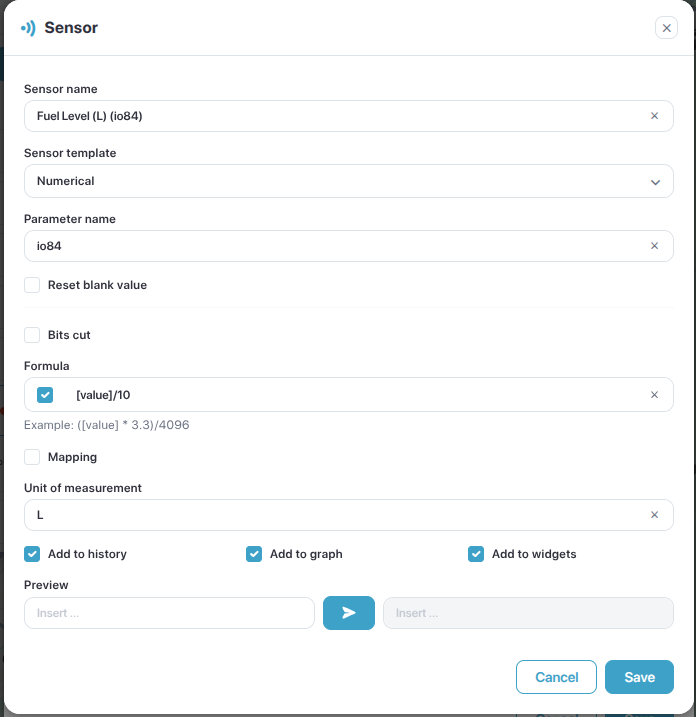This screenshot has height=717, width=696.
Task: Click the Sensor signal icon in header
Action: point(28,28)
